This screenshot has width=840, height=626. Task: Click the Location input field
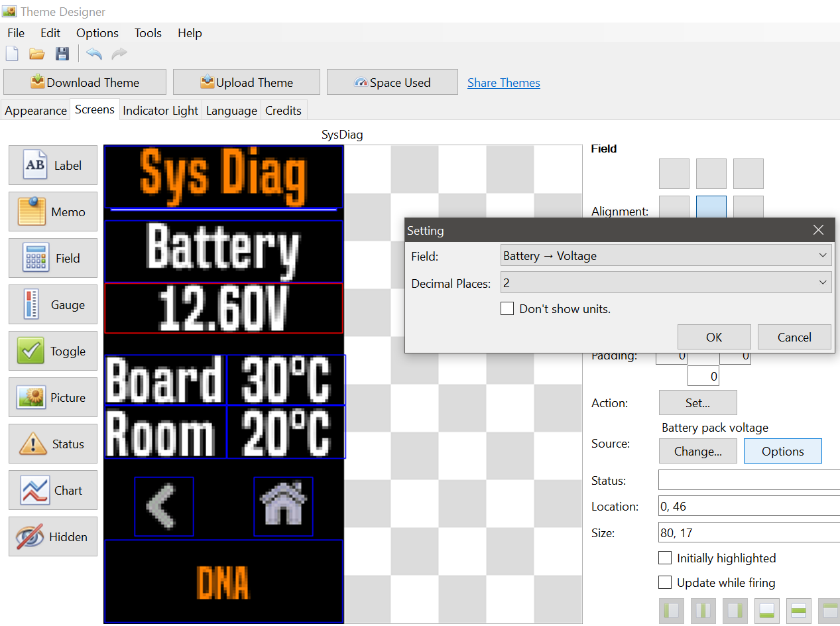748,507
